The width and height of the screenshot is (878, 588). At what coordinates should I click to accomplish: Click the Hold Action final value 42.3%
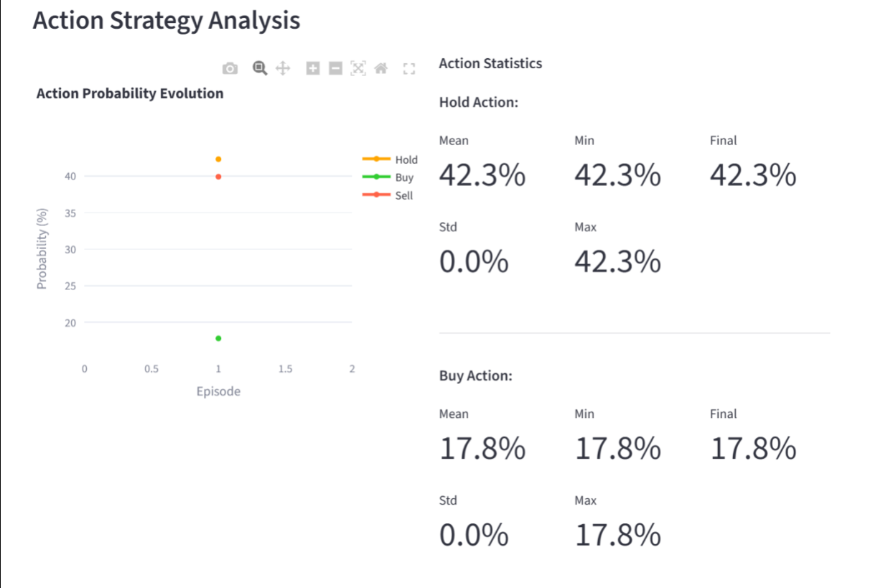[753, 175]
